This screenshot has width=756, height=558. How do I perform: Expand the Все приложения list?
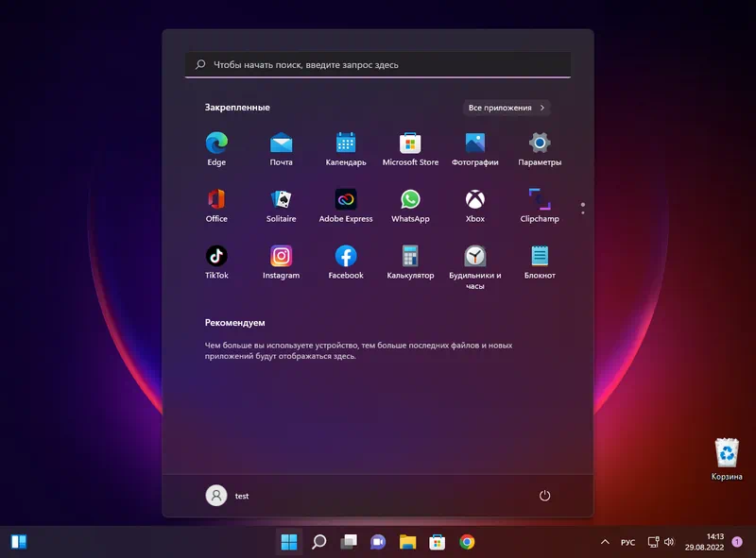click(507, 108)
